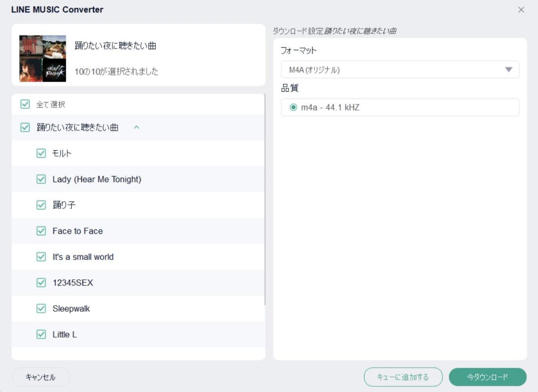Uncheck the Face to Face checkbox

[x=41, y=231]
